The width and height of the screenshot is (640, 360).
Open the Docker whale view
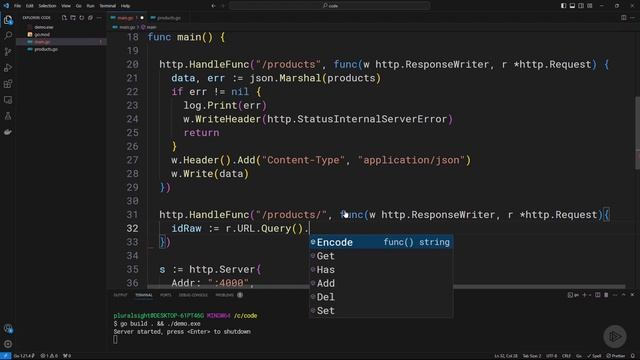[x=8, y=132]
